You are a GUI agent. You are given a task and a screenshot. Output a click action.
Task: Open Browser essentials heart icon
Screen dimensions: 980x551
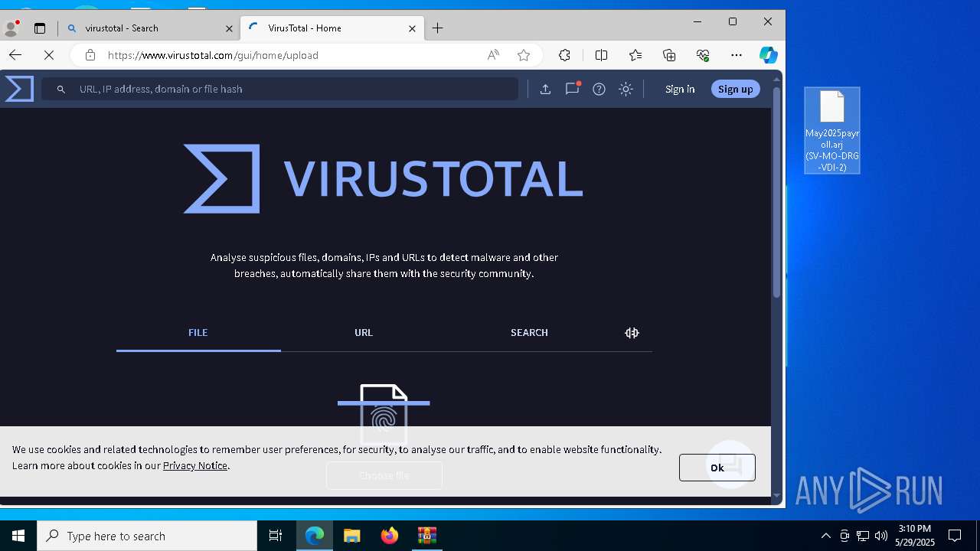click(703, 55)
